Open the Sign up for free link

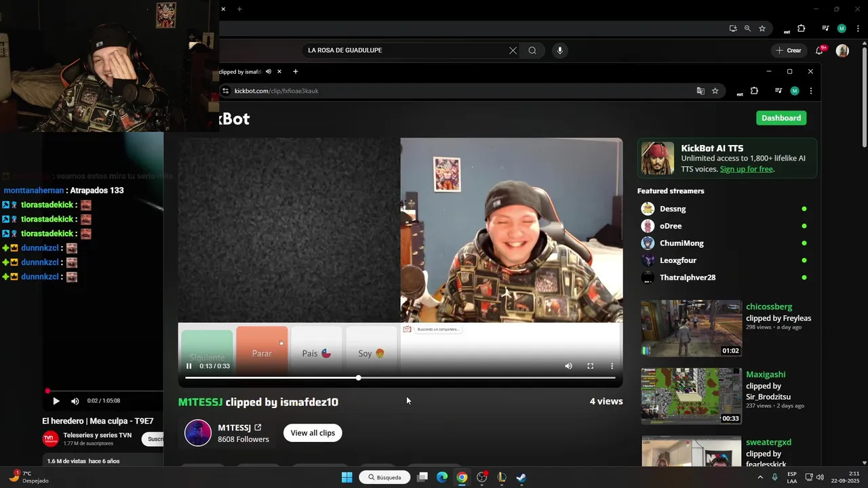coord(746,169)
